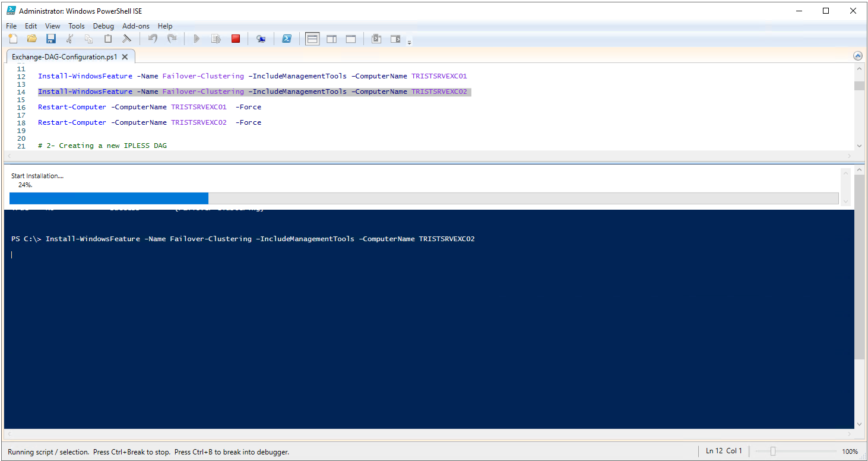868x461 pixels.
Task: Open the Add-ons menu
Action: point(136,26)
